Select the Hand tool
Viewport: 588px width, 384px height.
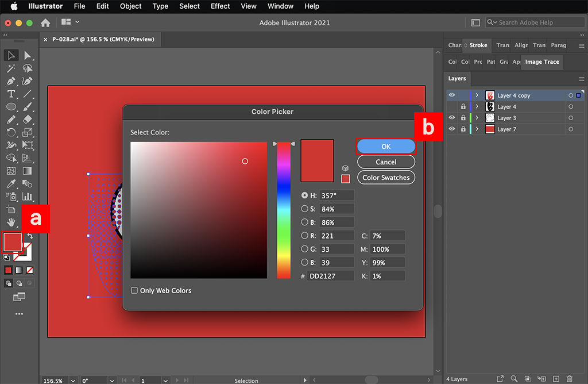tap(11, 222)
